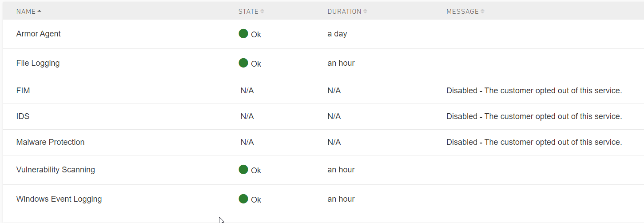Click sort arrow next to NAME header
Viewport: 644px width, 223px height.
(40, 12)
